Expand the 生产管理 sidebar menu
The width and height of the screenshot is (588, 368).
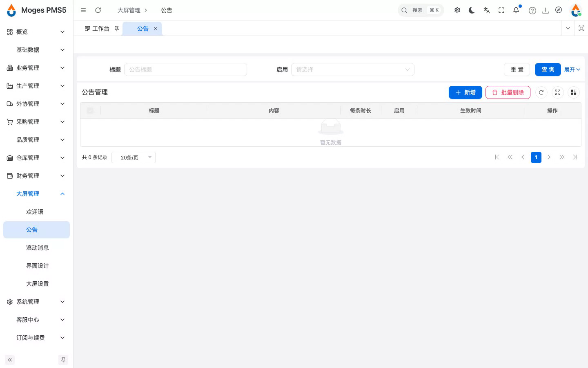coord(36,86)
